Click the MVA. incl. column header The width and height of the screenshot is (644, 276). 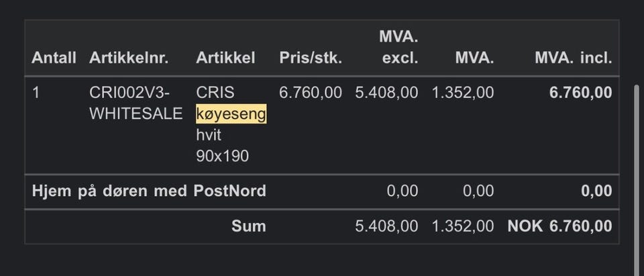coord(573,58)
